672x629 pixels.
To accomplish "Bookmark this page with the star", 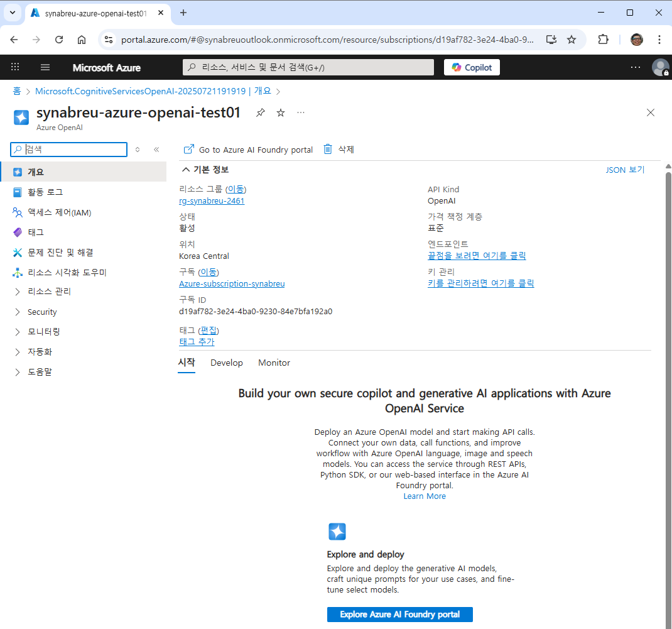I will (572, 40).
